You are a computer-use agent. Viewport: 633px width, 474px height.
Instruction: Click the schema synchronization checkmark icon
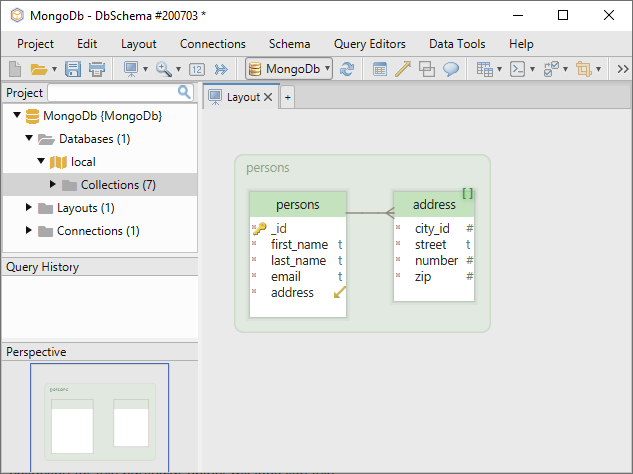tap(551, 69)
